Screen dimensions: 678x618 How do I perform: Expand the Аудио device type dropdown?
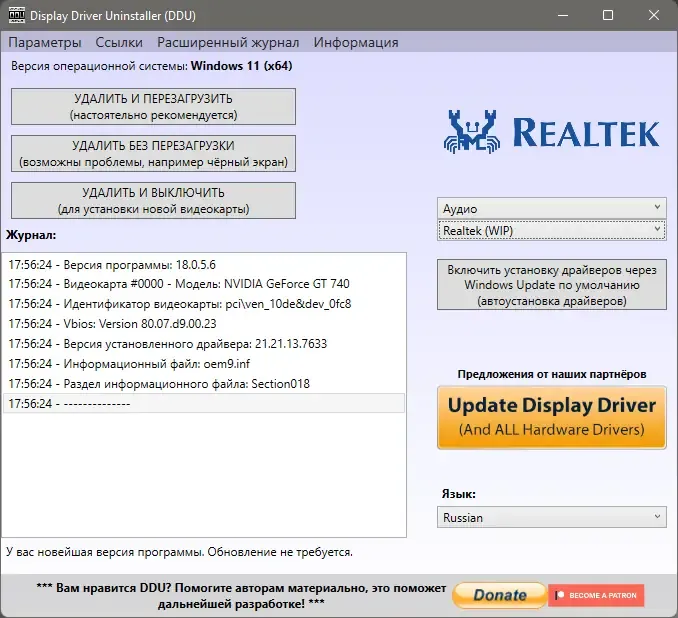551,208
